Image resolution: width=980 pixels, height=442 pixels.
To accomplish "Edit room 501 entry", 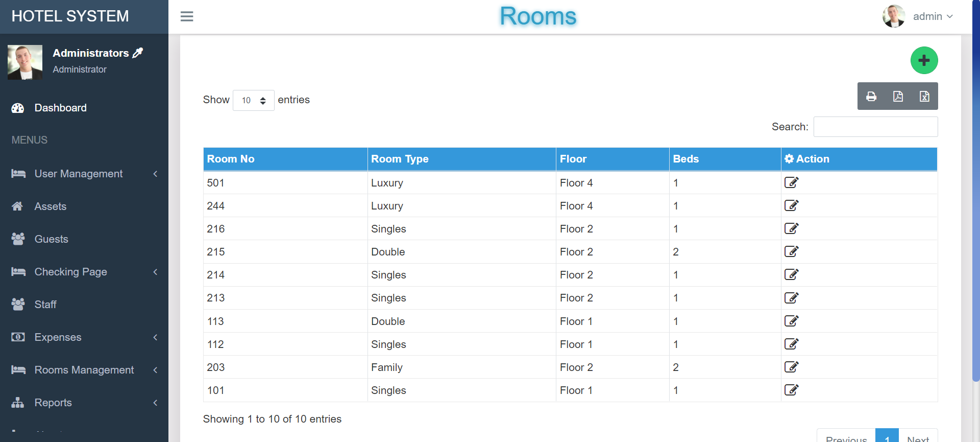I will (x=791, y=182).
